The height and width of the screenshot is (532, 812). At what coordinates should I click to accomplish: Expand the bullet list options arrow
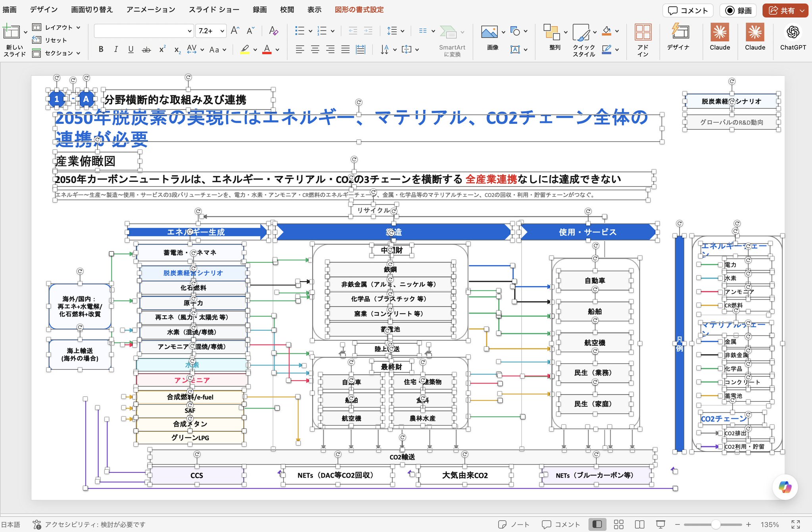pos(310,31)
